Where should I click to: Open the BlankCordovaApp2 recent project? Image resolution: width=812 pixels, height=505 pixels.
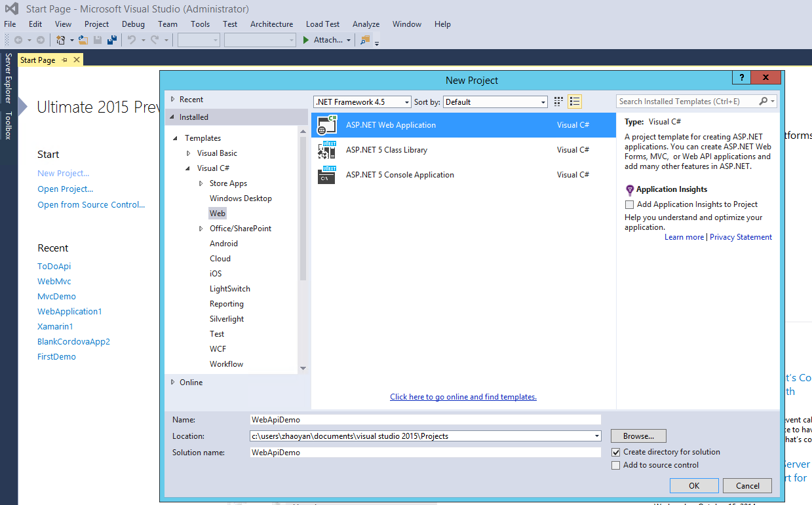point(73,342)
